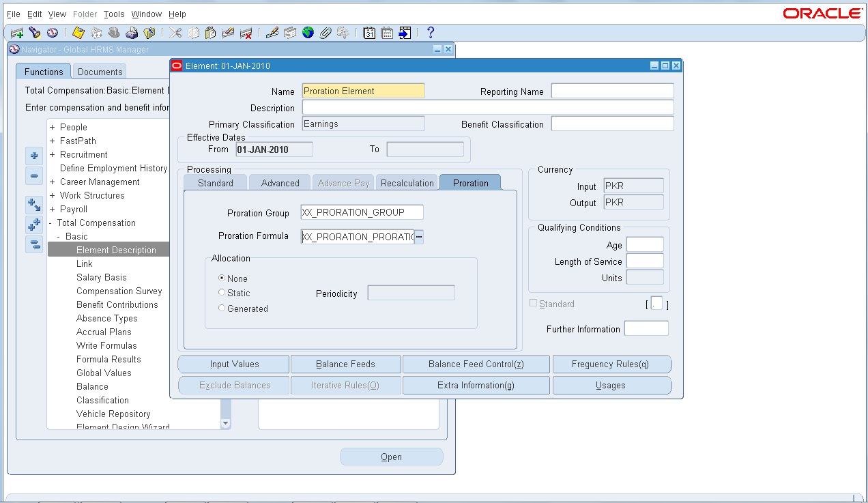868x503 pixels.
Task: Click the Help question mark icon
Action: tap(430, 32)
